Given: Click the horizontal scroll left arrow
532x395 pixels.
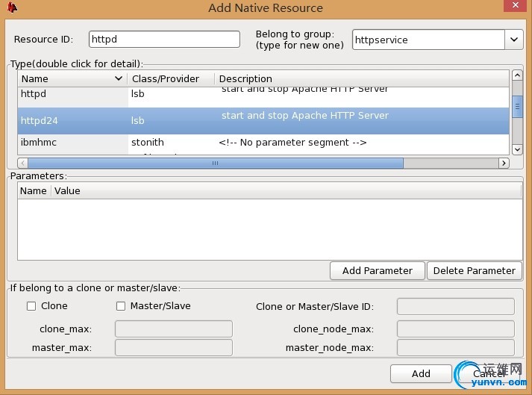Looking at the screenshot, I should coord(22,163).
